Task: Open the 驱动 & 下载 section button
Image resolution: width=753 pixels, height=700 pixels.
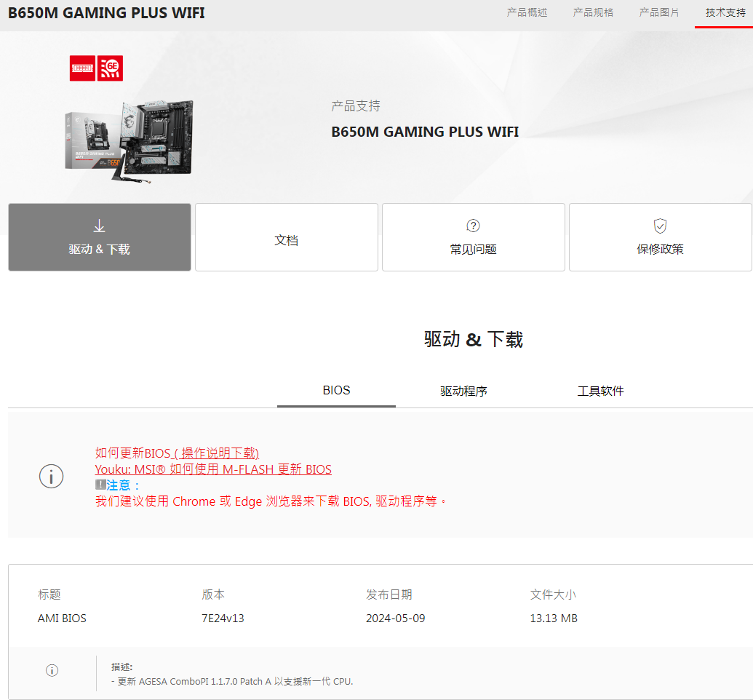Action: click(x=100, y=237)
